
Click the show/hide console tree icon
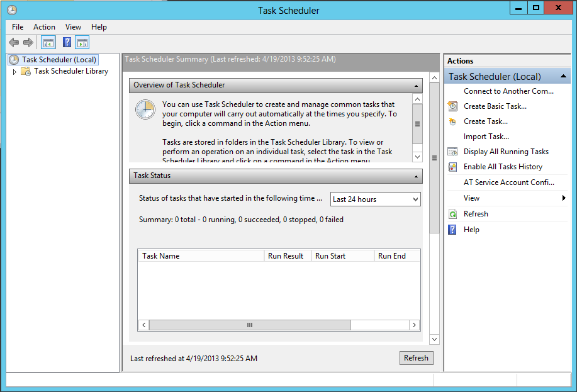(x=48, y=43)
